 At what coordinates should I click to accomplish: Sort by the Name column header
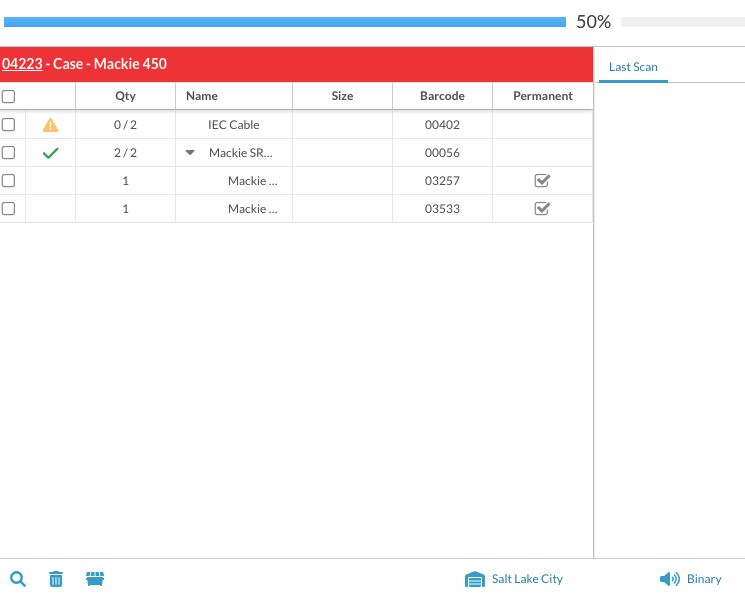point(234,96)
